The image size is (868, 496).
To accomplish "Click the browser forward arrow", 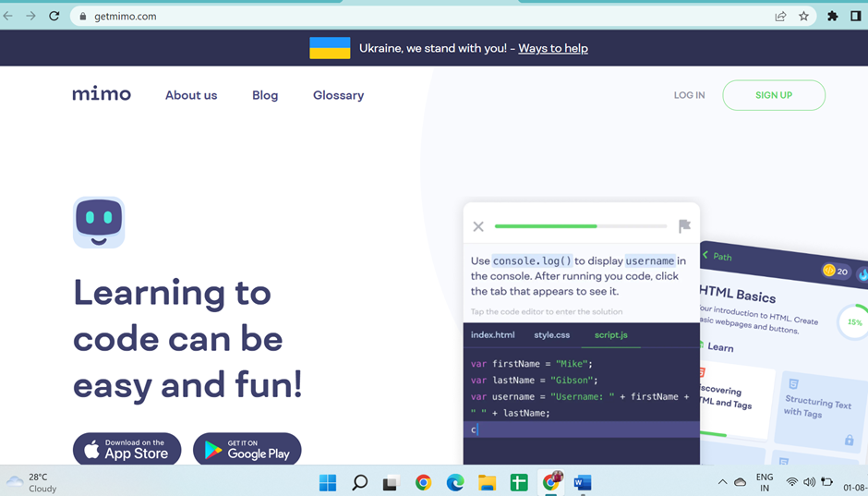I will 30,16.
